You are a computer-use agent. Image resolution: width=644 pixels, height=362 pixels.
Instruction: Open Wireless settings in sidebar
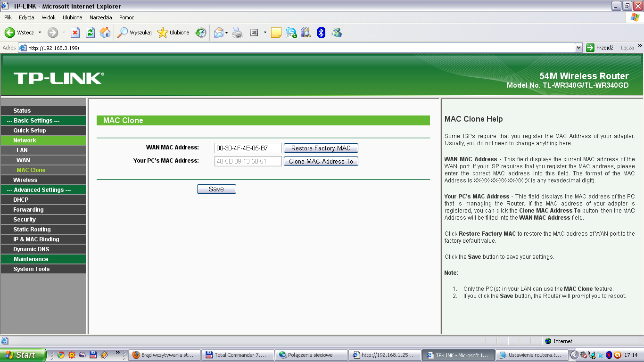coord(43,180)
